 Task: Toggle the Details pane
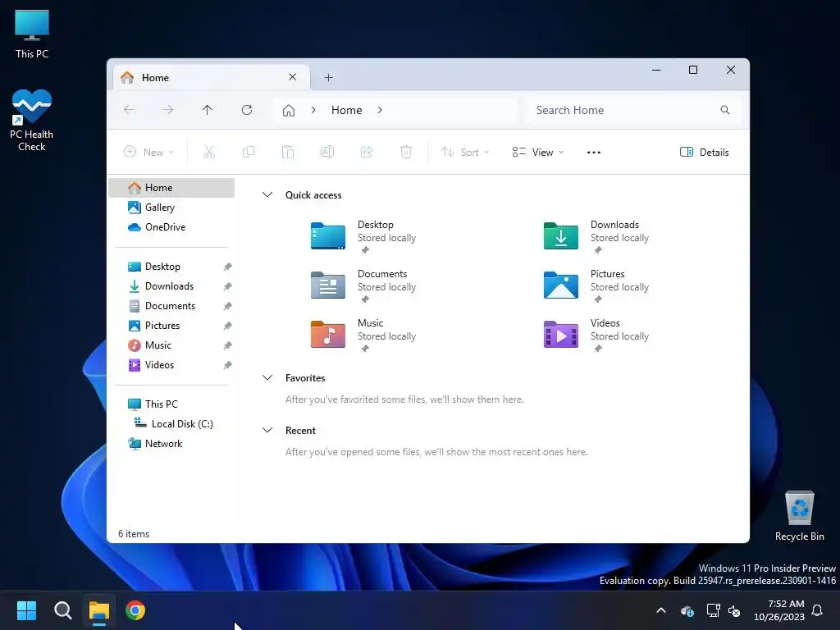[704, 152]
